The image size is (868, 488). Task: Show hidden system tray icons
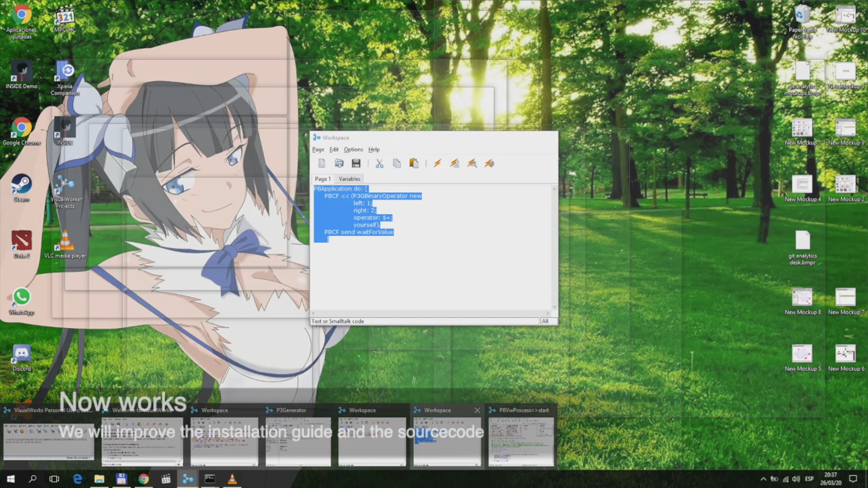(x=763, y=479)
